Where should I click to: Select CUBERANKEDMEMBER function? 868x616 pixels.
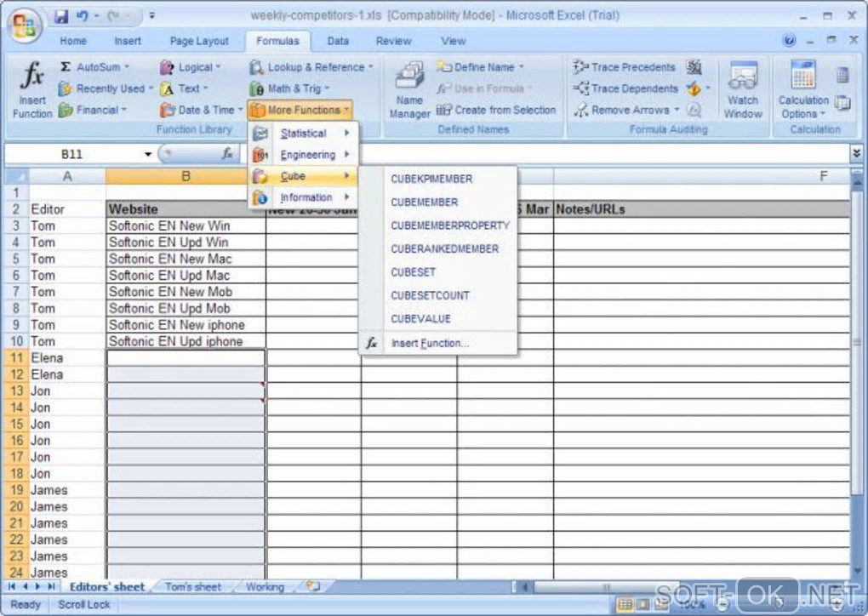point(438,249)
